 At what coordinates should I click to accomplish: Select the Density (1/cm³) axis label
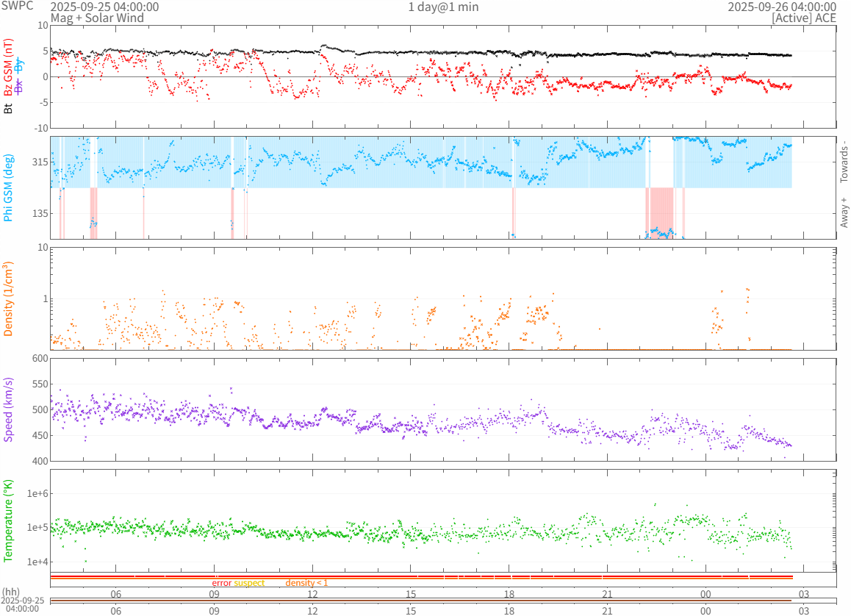click(9, 299)
